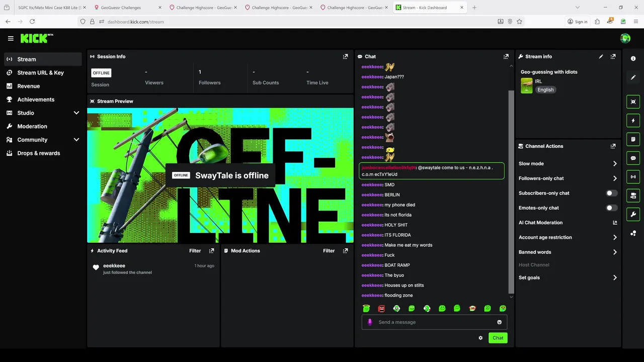Image resolution: width=644 pixels, height=362 pixels.
Task: Select Stream in the sidebar
Action: (x=43, y=59)
